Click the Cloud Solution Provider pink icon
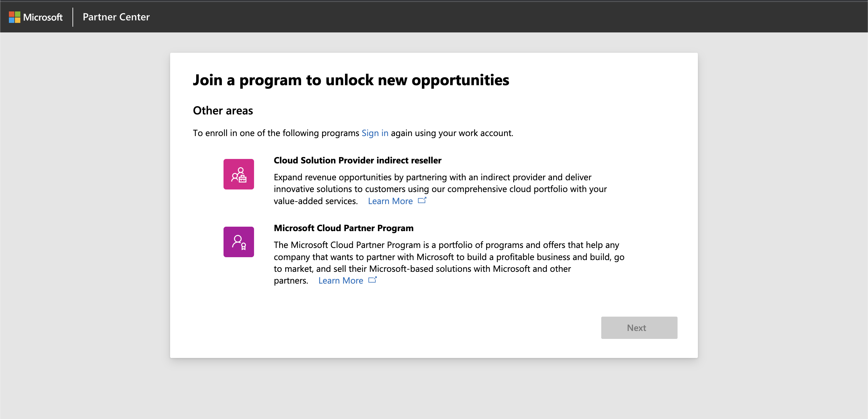The image size is (868, 419). point(238,174)
